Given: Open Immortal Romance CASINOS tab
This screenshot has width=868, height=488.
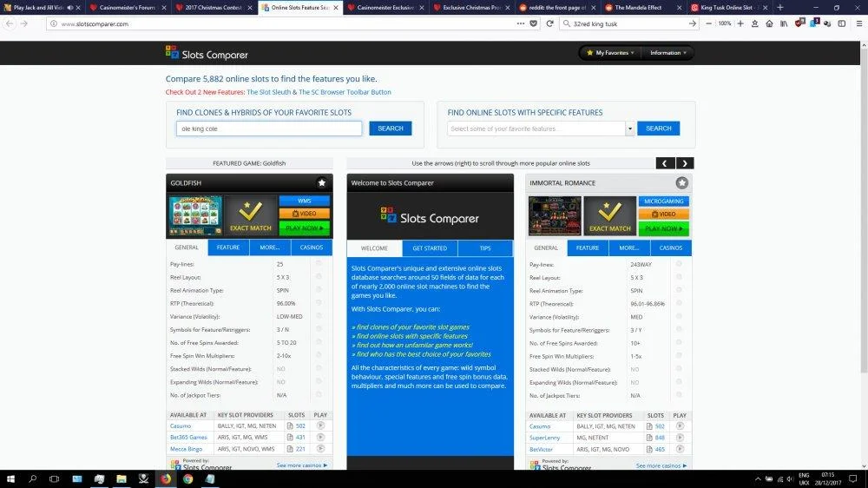Looking at the screenshot, I should pos(670,248).
